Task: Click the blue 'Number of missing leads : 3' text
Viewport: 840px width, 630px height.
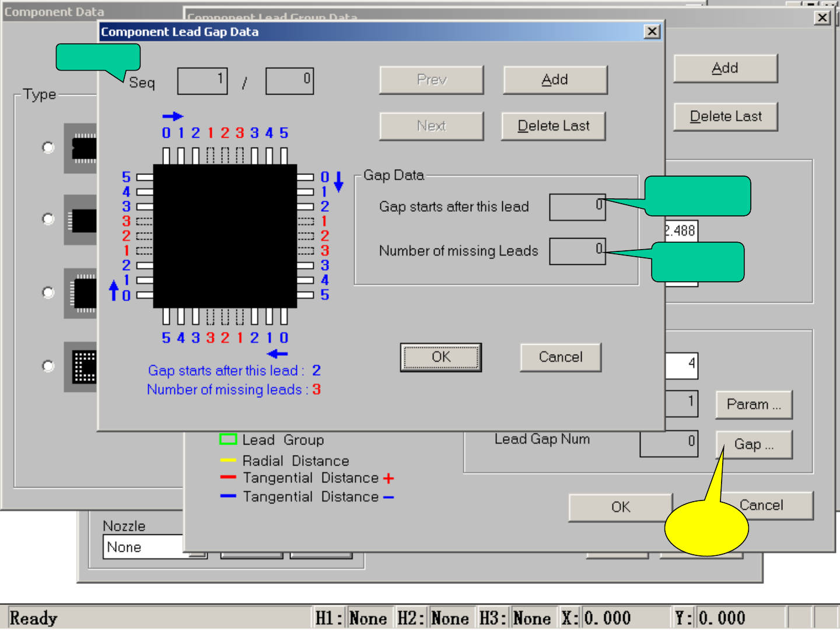Action: pos(234,390)
